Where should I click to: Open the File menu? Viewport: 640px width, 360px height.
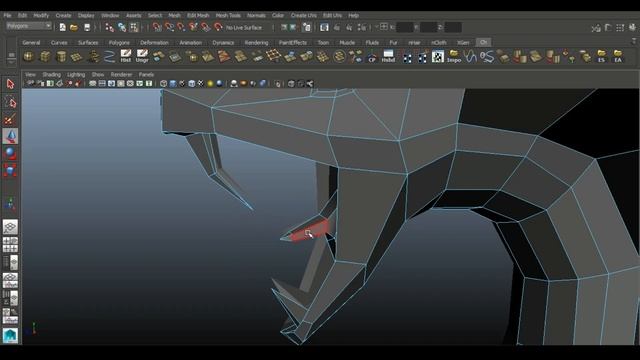(x=7, y=16)
